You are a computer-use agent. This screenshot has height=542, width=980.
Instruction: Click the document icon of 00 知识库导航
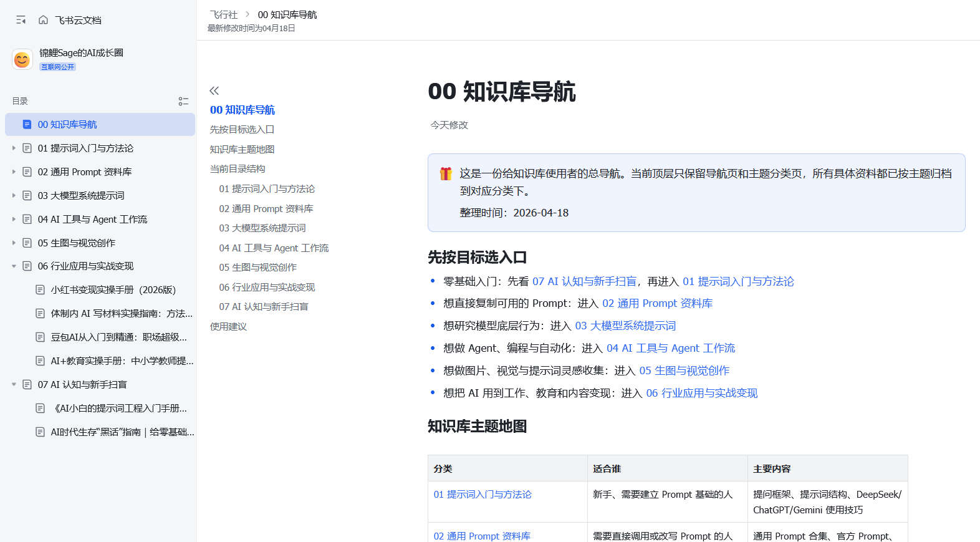pos(27,124)
